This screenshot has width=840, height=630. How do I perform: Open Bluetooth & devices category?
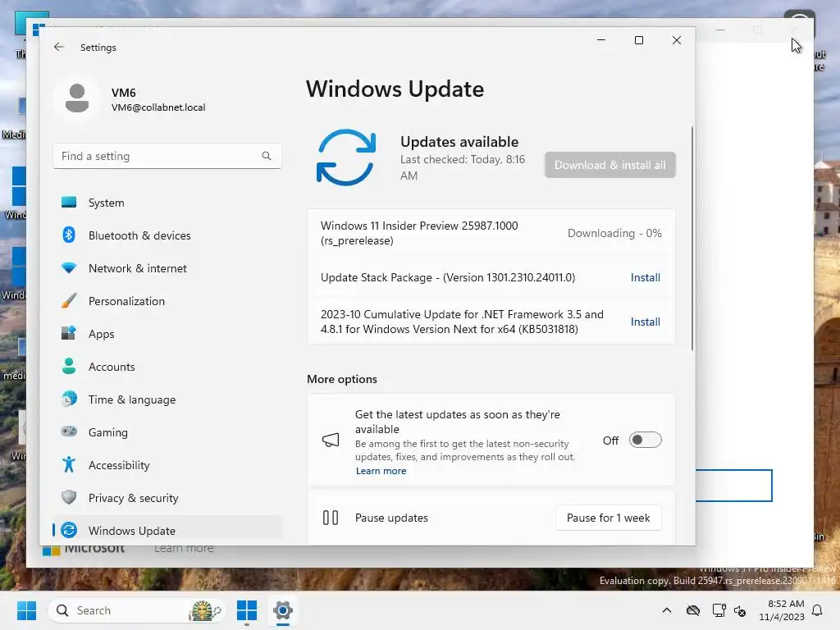pyautogui.click(x=167, y=235)
